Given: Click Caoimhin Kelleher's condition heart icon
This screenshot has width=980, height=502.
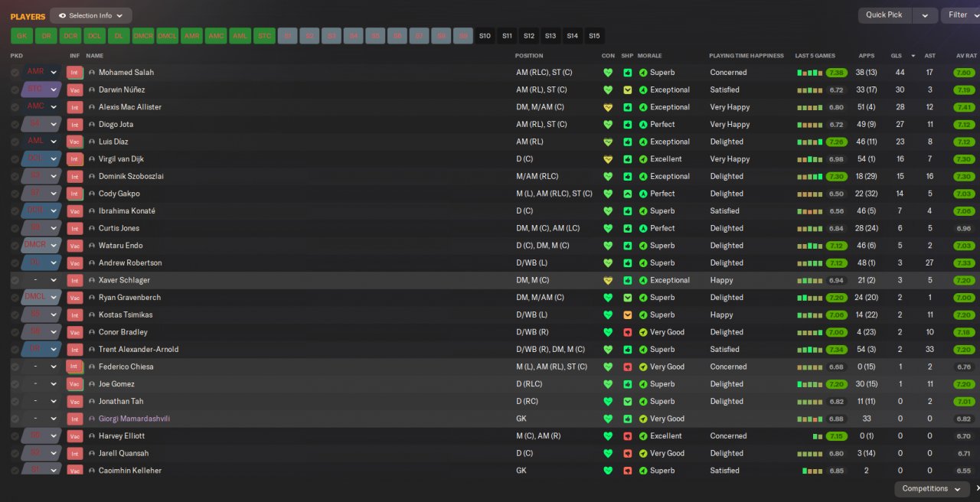Looking at the screenshot, I should click(x=608, y=471).
